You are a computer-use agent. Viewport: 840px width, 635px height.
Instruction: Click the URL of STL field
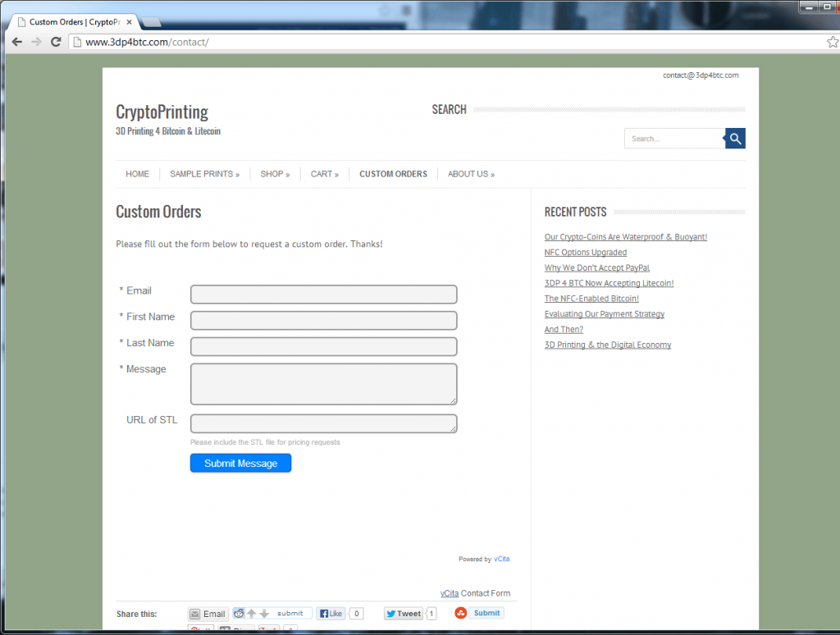coord(323,423)
